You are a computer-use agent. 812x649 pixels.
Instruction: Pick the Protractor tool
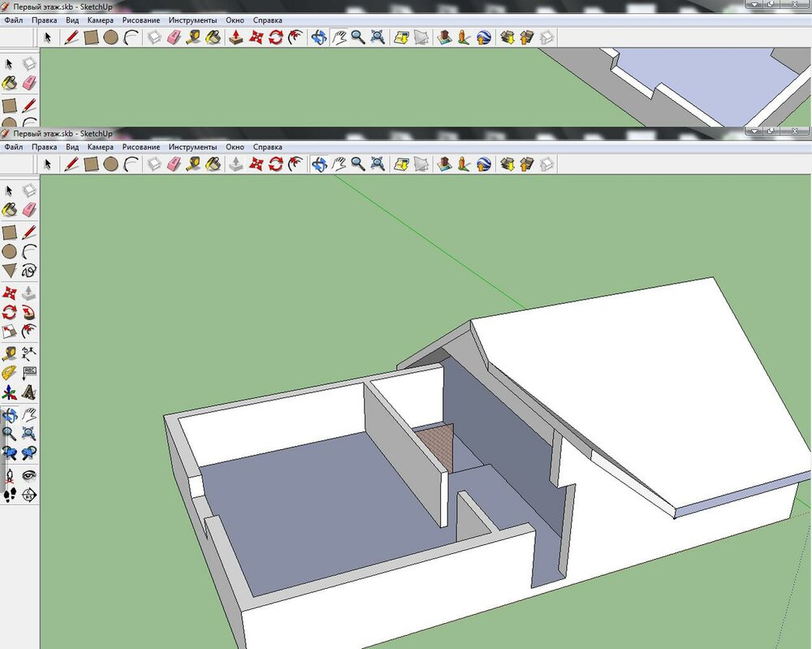pos(10,373)
